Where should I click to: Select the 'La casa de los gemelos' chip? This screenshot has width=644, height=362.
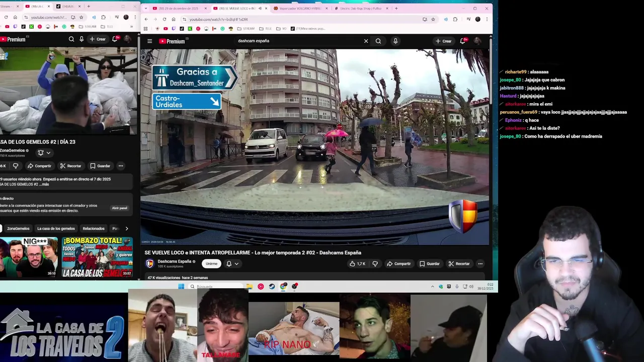[x=56, y=228]
